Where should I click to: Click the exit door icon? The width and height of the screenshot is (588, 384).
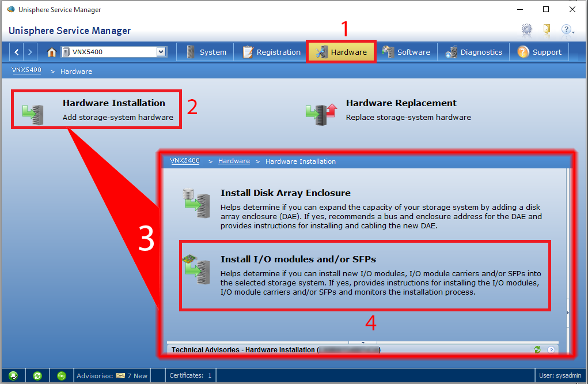click(x=547, y=29)
